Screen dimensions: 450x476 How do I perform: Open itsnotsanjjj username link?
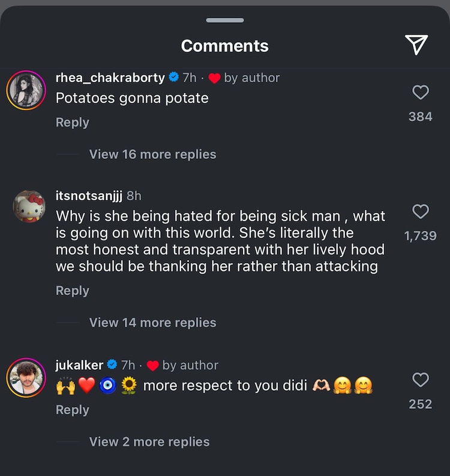tap(89, 196)
